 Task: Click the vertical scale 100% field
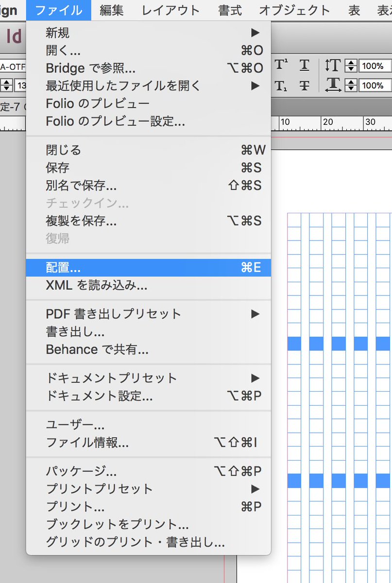[x=375, y=66]
